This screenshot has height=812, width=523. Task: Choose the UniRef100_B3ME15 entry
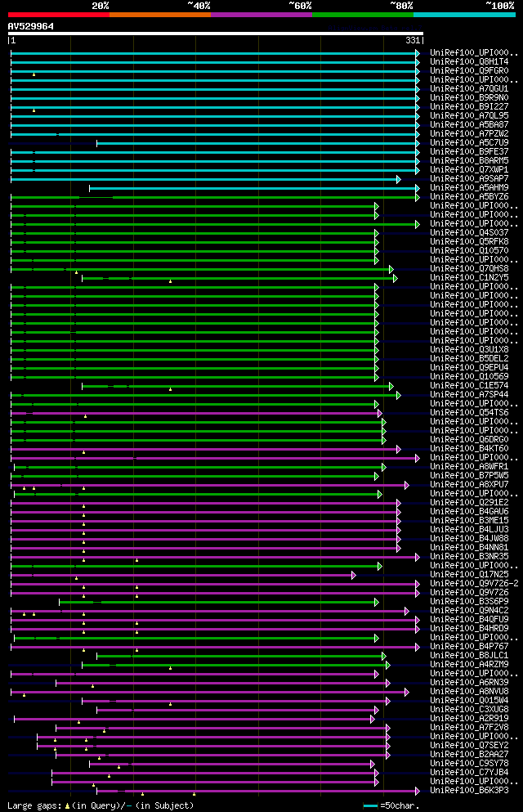[469, 520]
